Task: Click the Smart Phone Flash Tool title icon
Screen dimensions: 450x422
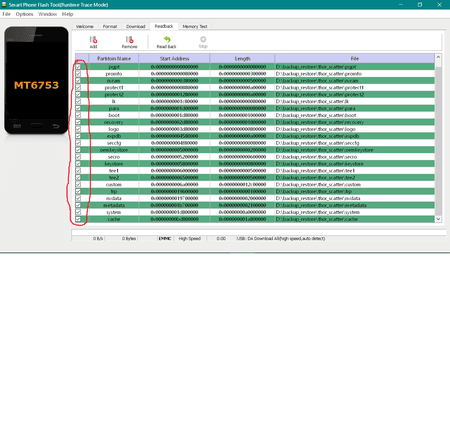Action: [4, 5]
